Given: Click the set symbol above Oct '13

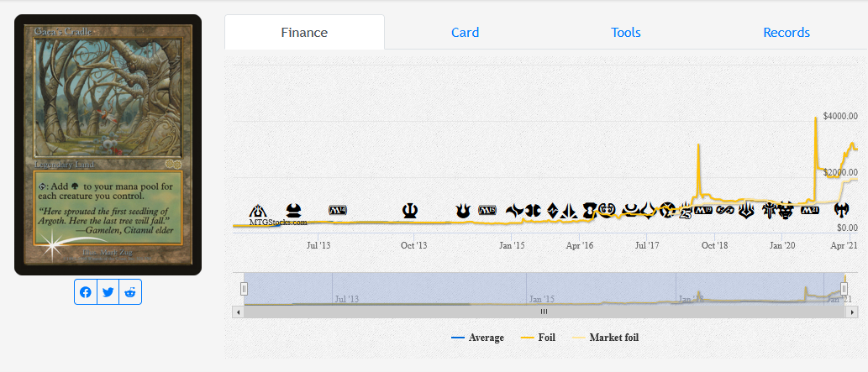Looking at the screenshot, I should (x=410, y=210).
